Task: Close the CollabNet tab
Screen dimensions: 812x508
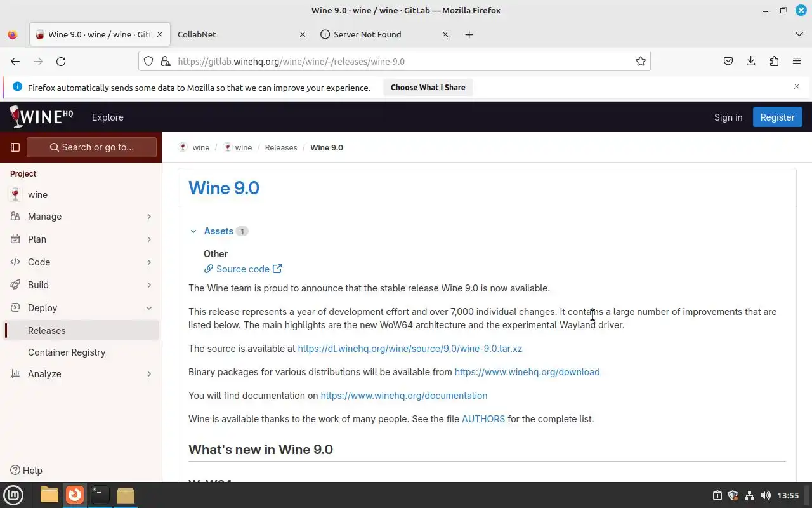Action: tap(303, 34)
